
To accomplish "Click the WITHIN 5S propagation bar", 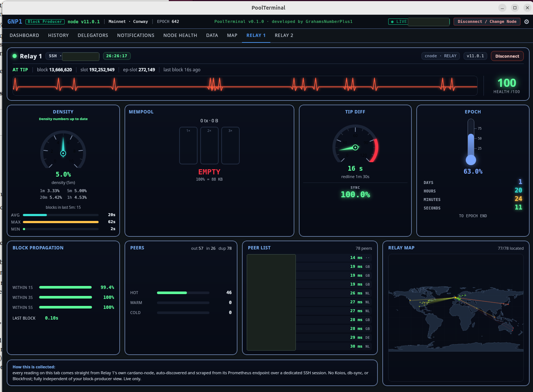I will tap(65, 307).
